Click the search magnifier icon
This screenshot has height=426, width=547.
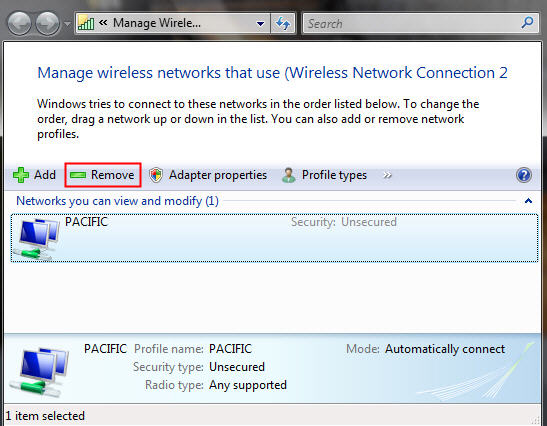pos(527,23)
